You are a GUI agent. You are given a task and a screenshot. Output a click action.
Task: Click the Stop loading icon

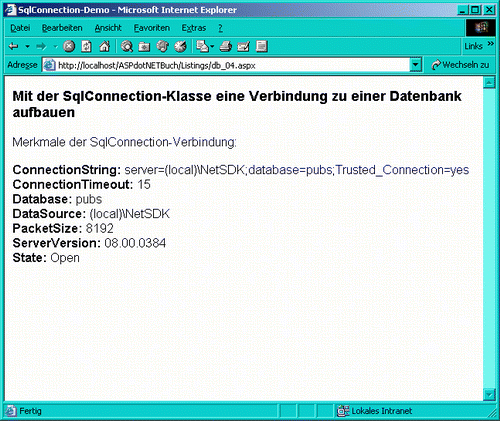click(x=69, y=46)
